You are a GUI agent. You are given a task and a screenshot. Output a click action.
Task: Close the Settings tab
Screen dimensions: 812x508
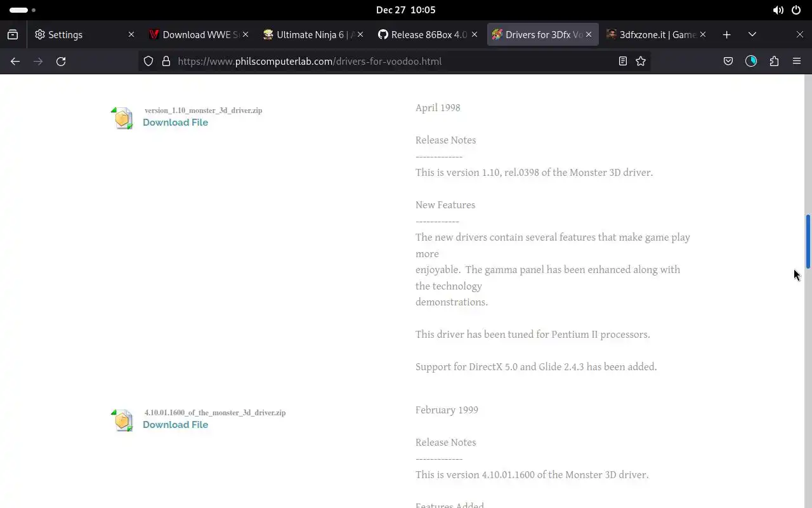click(131, 34)
